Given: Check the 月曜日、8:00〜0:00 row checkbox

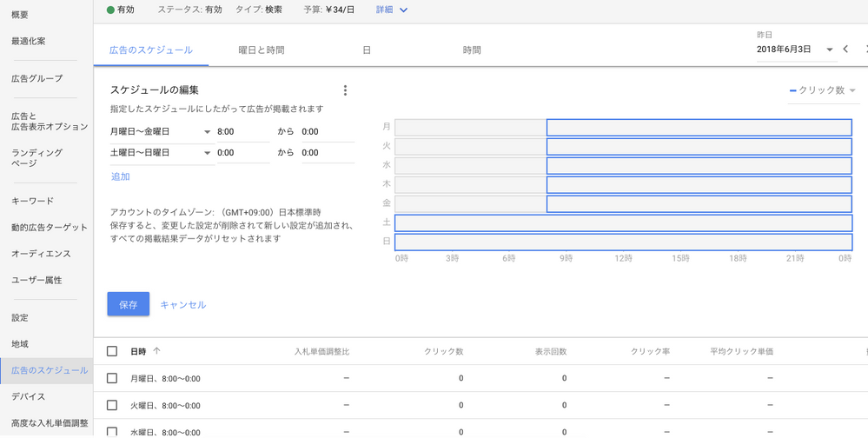Looking at the screenshot, I should click(112, 378).
